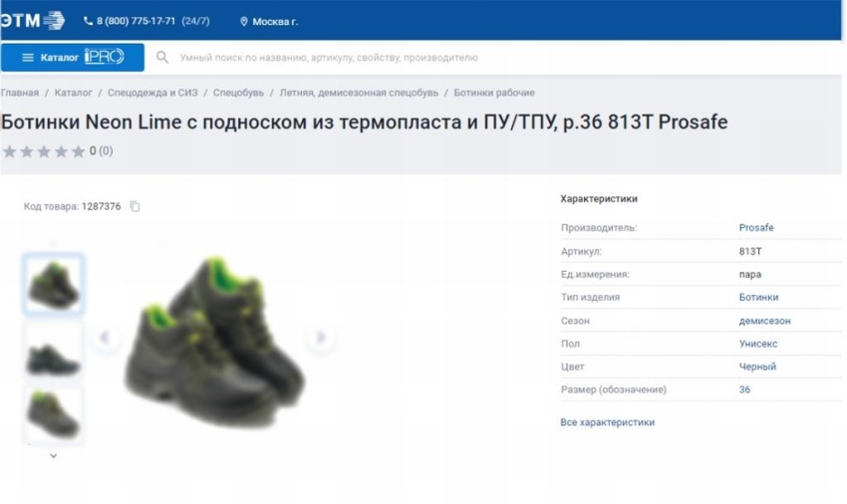Select the second boot thumbnail
Screen dimensions: 847x504
[54, 351]
